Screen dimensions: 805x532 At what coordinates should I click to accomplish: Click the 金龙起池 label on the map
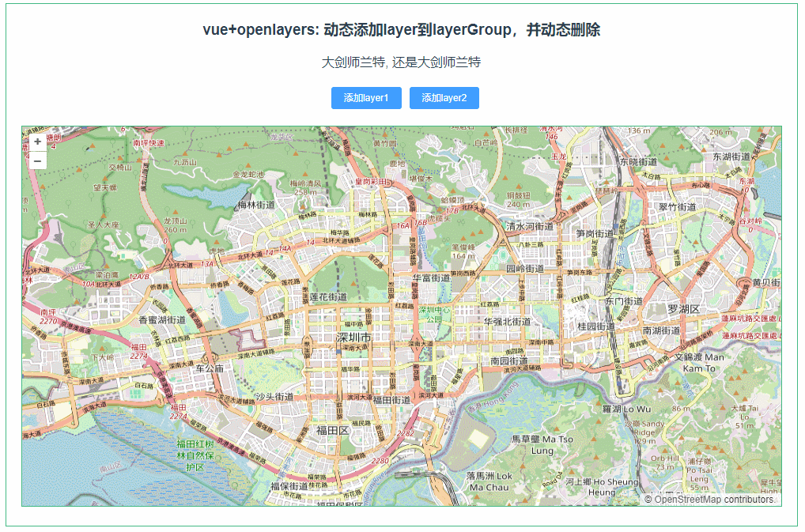(x=248, y=175)
